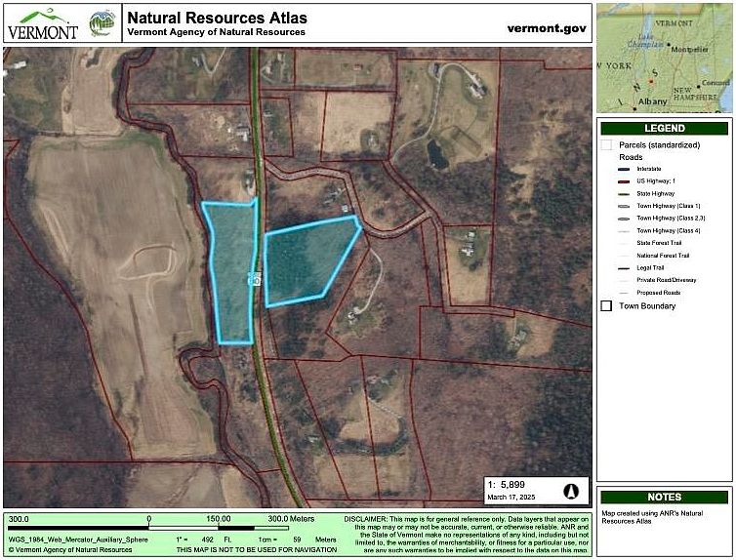
Task: Select the west highlighted parcel beside the highway
Action: coord(232,272)
